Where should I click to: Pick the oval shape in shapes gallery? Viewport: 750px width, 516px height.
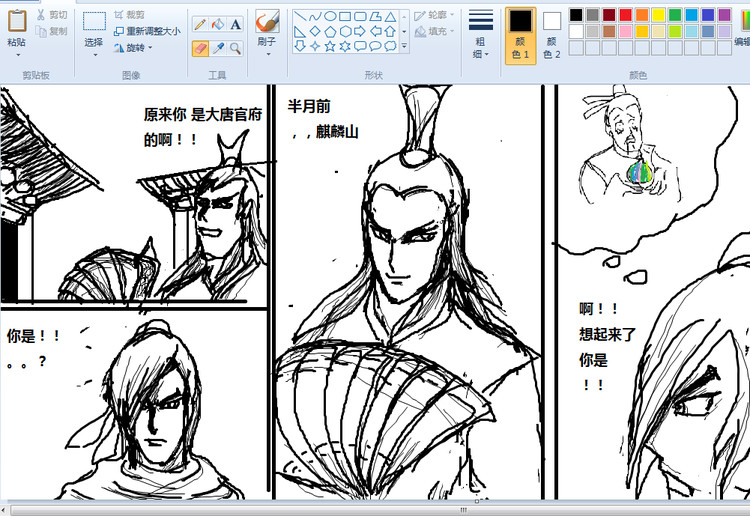330,16
